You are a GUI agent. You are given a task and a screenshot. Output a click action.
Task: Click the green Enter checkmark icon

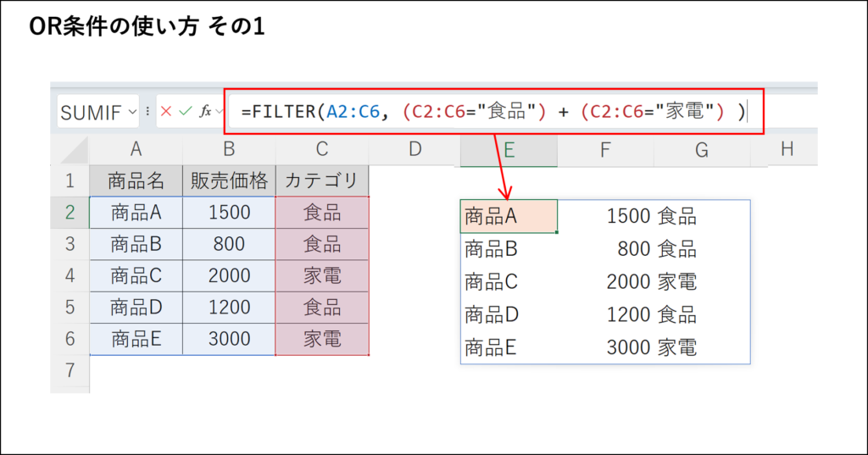pyautogui.click(x=185, y=112)
